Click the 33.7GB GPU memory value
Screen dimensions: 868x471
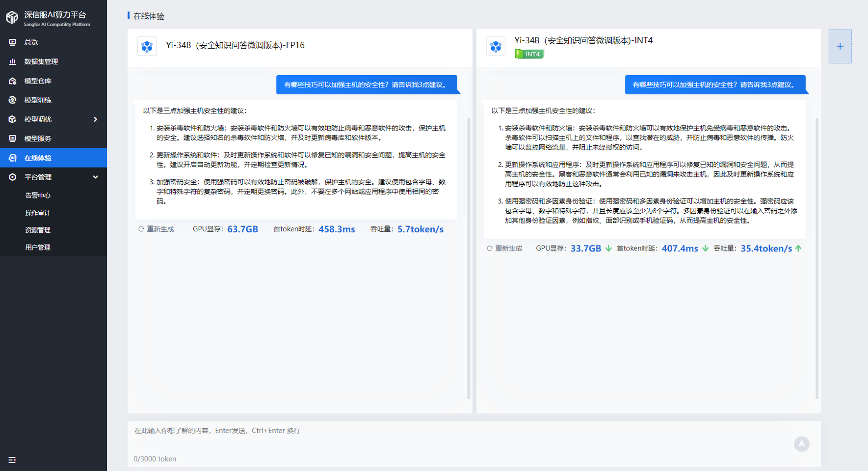pos(586,249)
